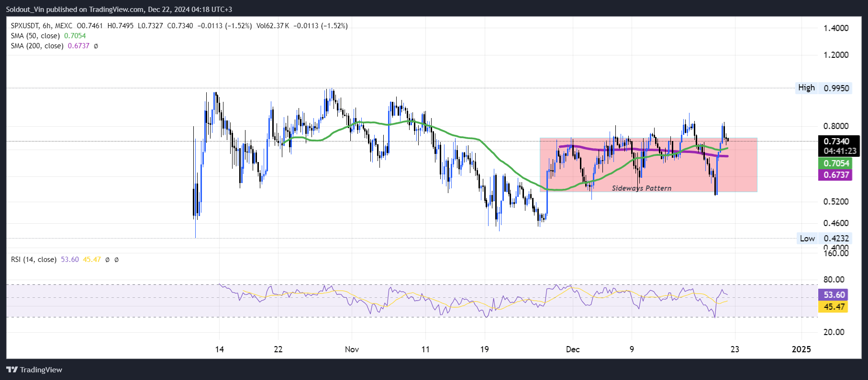Click the TradingView logo at the bottom
The height and width of the screenshot is (380, 868).
click(x=34, y=369)
